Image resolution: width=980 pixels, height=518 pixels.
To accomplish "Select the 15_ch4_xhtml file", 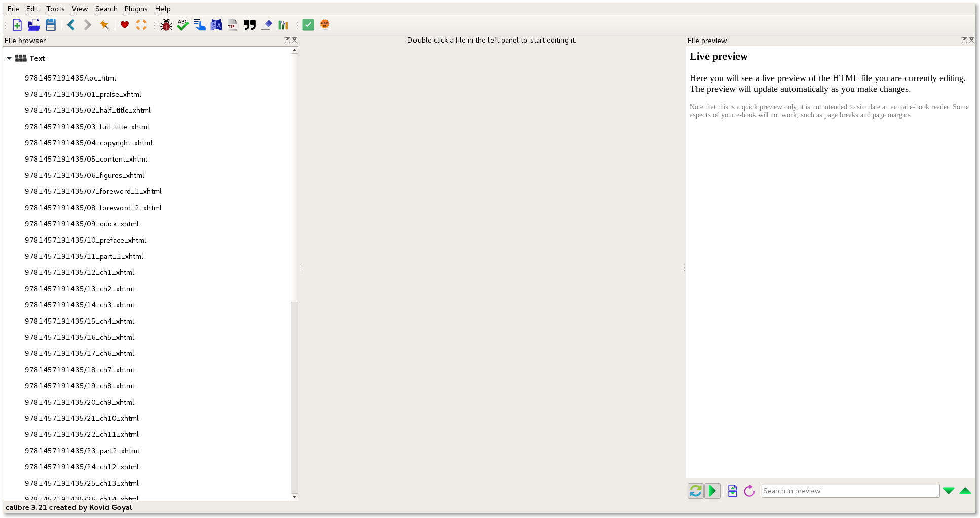I will 80,321.
